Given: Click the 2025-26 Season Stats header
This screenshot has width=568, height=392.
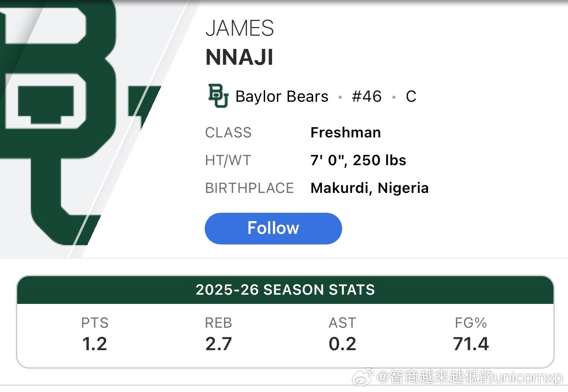Looking at the screenshot, I should tap(285, 290).
